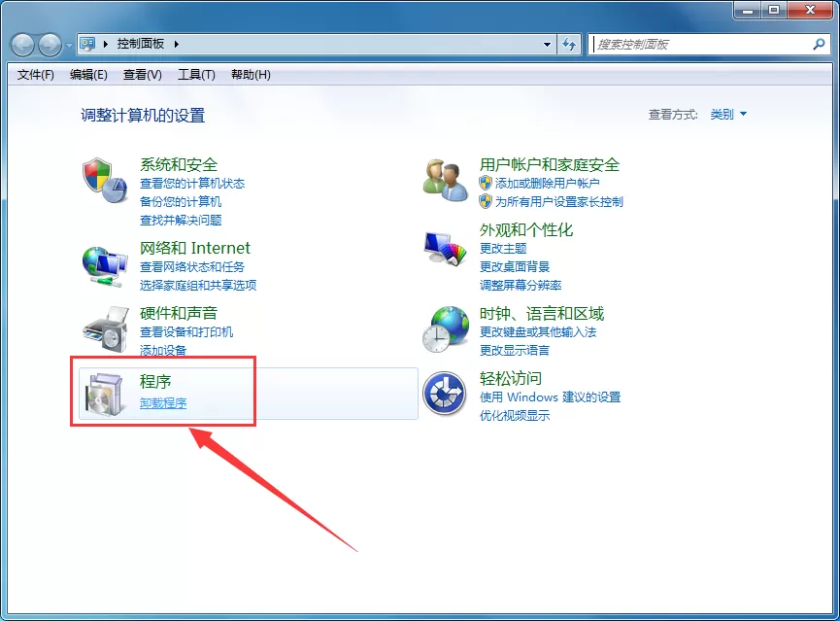
Task: Click 更改键盘或其他输入法 link
Action: (x=538, y=332)
